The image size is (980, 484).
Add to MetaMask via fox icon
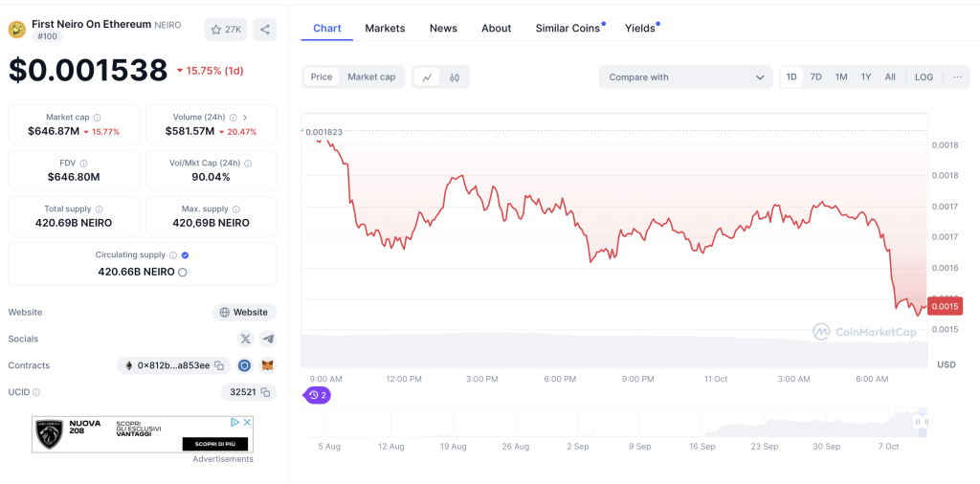tap(268, 365)
